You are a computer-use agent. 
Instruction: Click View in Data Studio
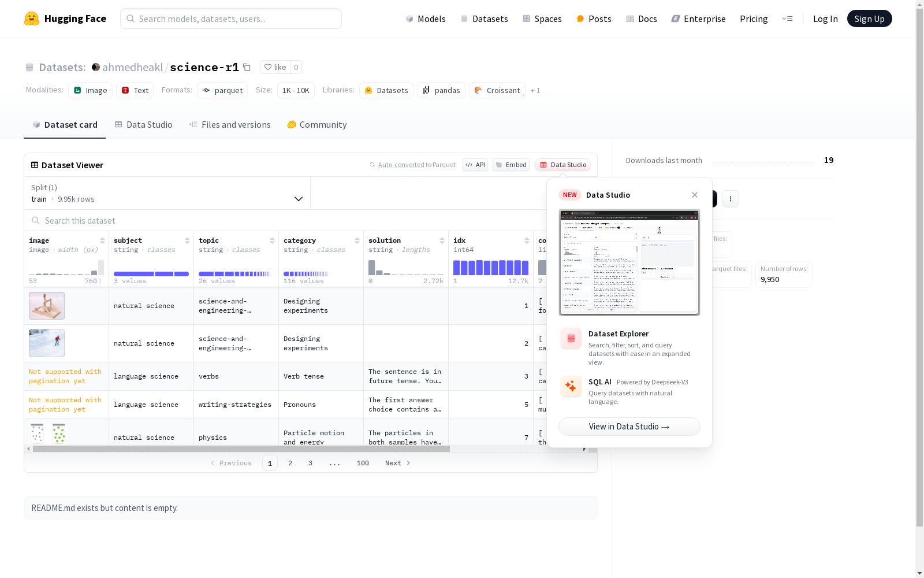(x=629, y=427)
